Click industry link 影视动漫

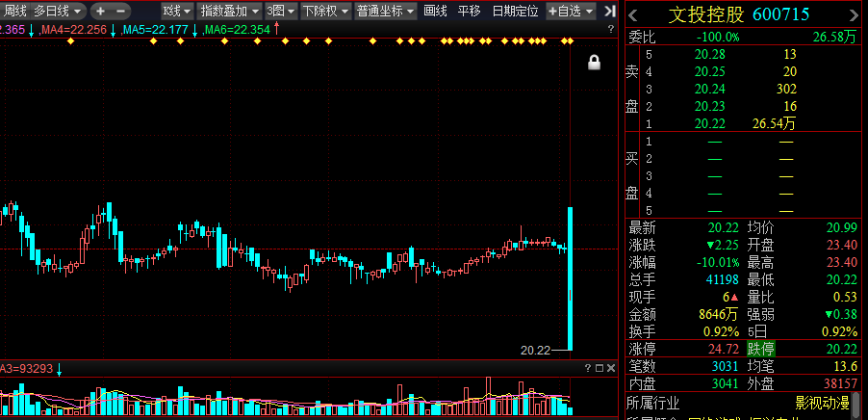point(822,403)
